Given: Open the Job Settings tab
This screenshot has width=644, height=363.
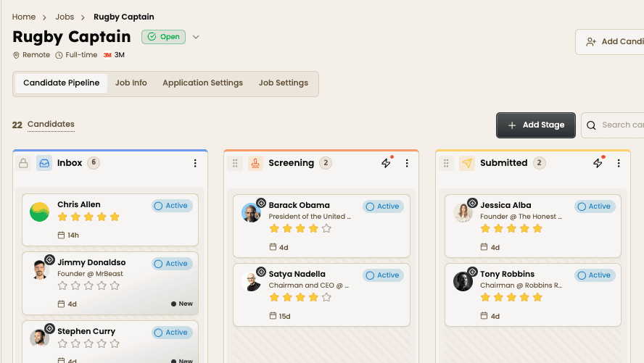Looking at the screenshot, I should [284, 83].
